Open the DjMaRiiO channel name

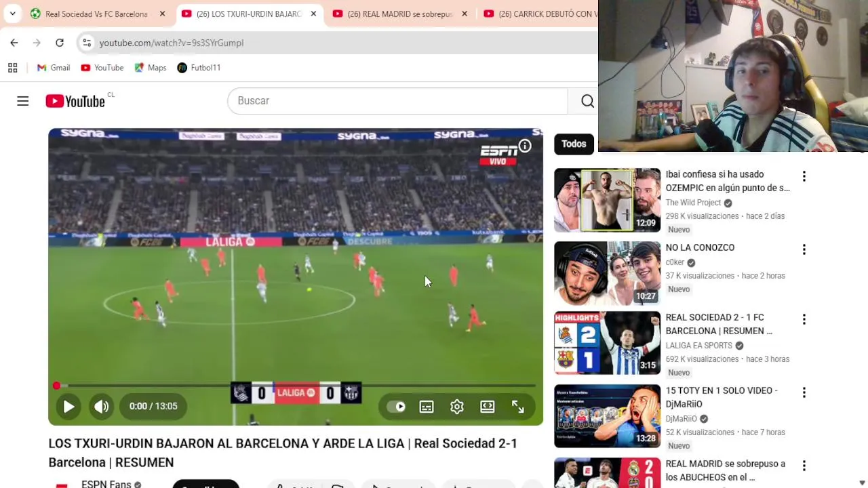click(x=681, y=419)
